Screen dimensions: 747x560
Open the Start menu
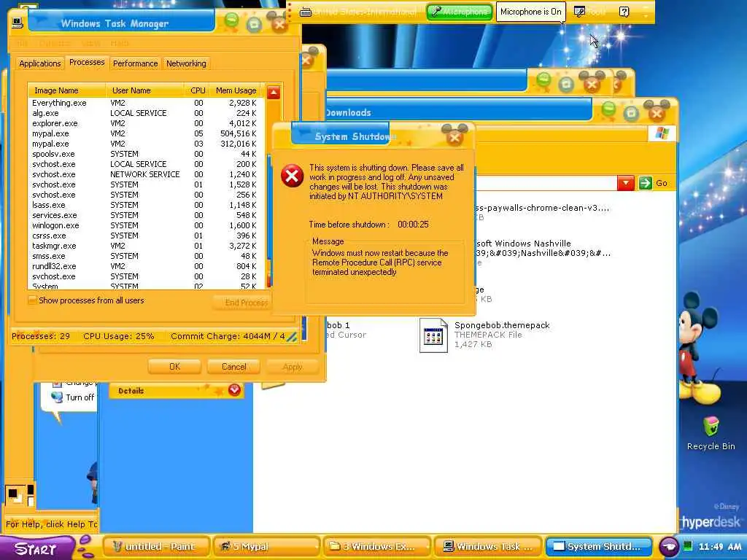pyautogui.click(x=36, y=548)
